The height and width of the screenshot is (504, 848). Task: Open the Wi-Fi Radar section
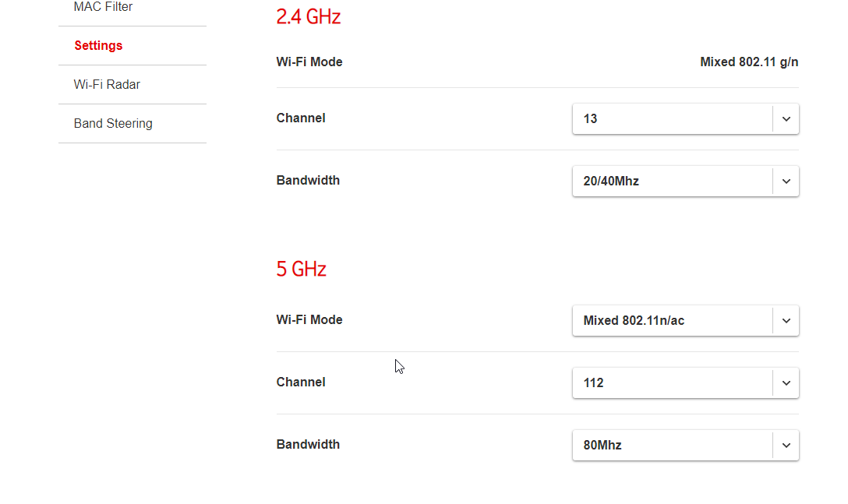107,84
